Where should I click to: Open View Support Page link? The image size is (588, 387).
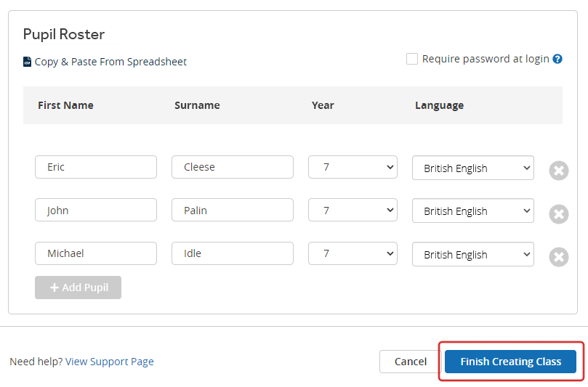(110, 362)
